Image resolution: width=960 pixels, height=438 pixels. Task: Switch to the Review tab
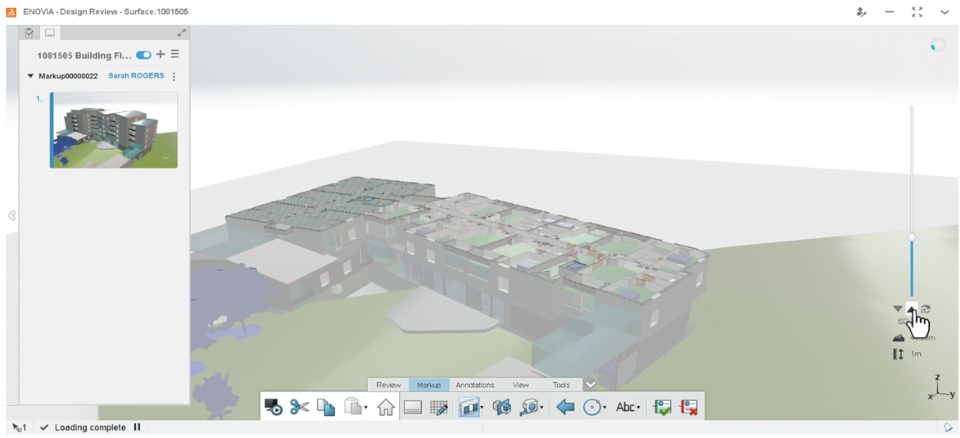coord(388,385)
